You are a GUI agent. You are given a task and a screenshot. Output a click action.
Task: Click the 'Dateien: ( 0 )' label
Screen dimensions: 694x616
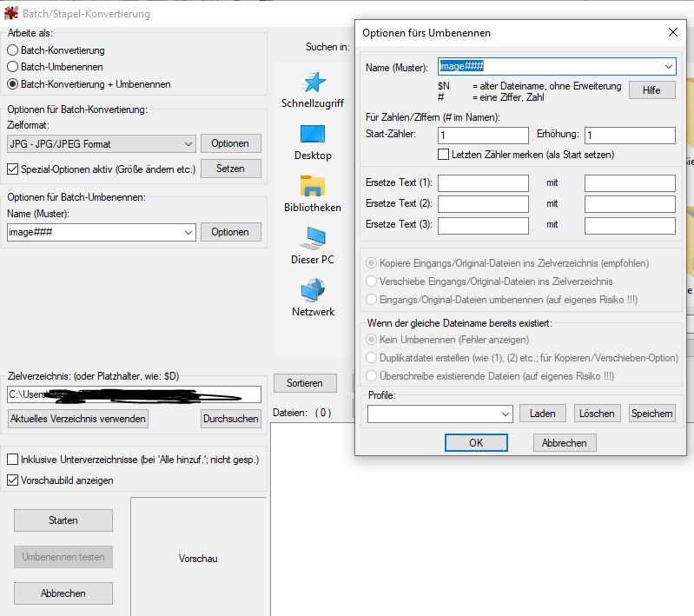click(x=302, y=413)
